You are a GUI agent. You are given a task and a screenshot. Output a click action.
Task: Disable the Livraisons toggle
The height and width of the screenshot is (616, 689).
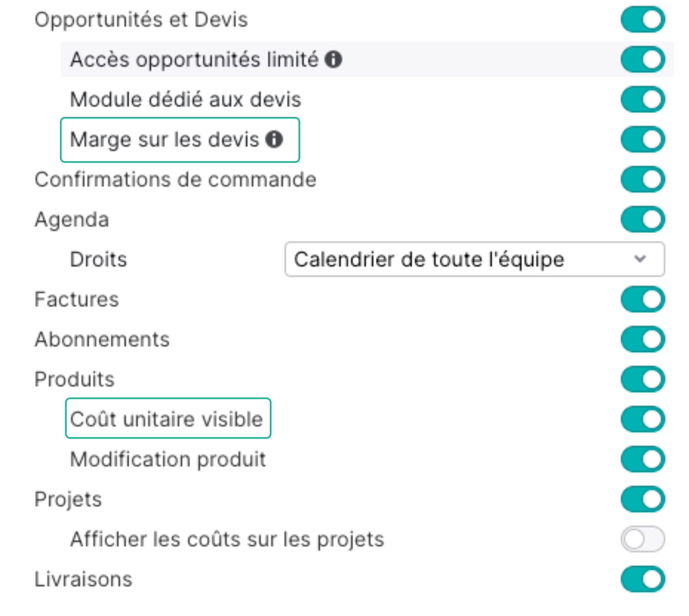coord(642,578)
